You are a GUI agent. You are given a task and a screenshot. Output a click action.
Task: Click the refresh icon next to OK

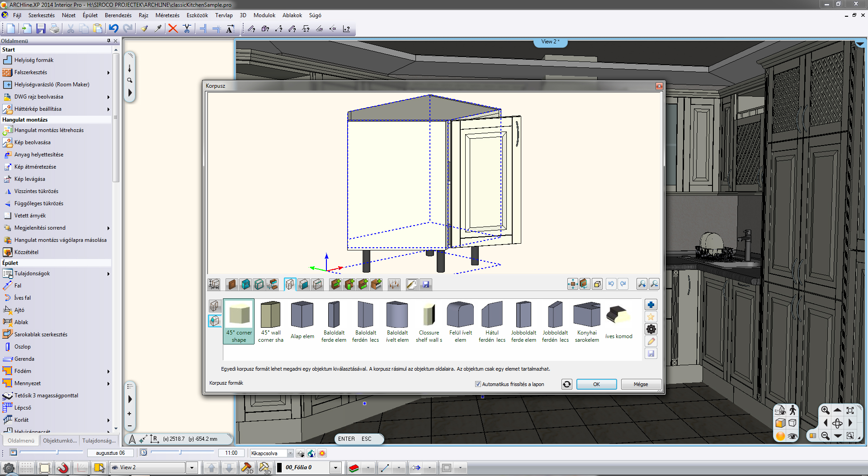click(x=566, y=384)
